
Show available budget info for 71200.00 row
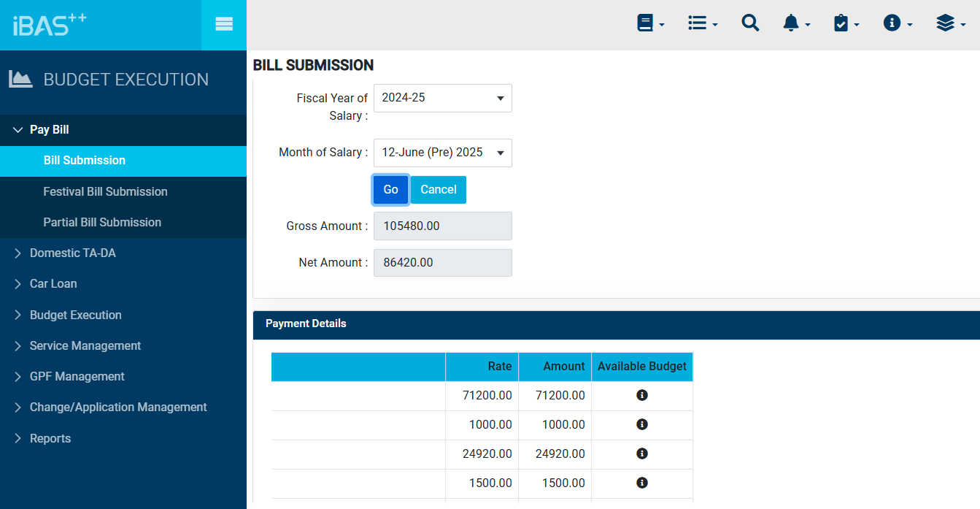642,395
